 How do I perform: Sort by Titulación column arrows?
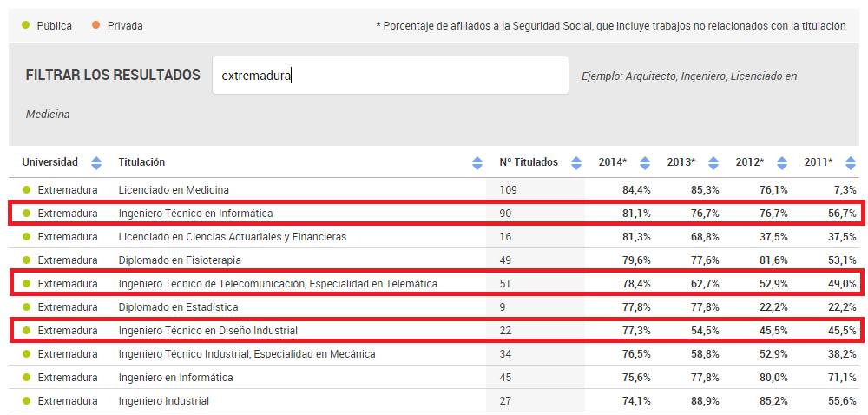[477, 162]
